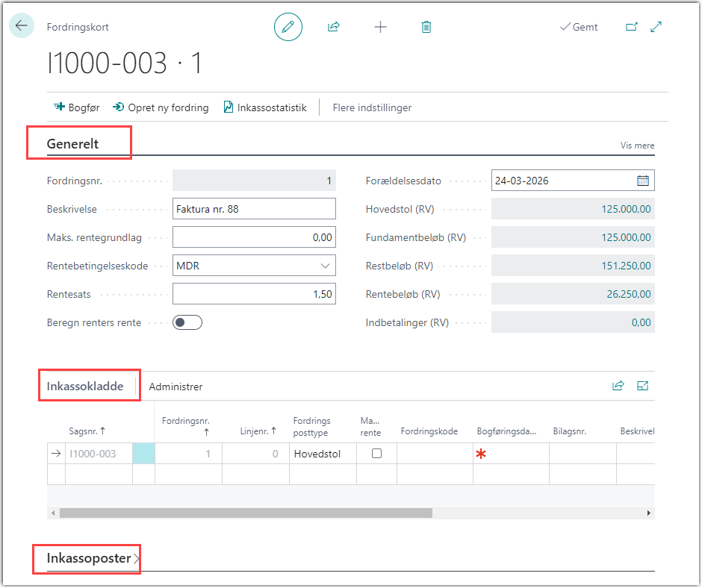702x588 pixels.
Task: Click the horizontal scrollbar of Inkassokladde
Action: pyautogui.click(x=246, y=513)
